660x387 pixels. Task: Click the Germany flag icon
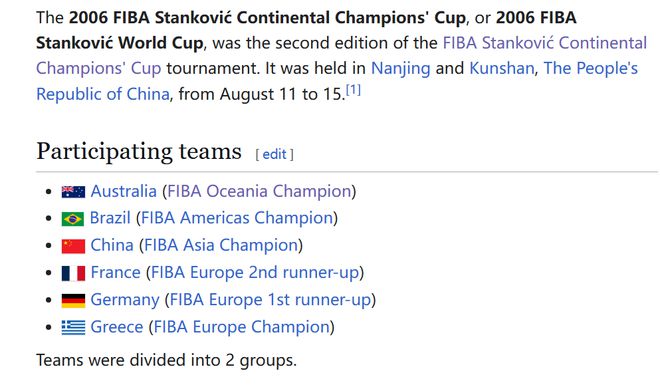point(73,301)
